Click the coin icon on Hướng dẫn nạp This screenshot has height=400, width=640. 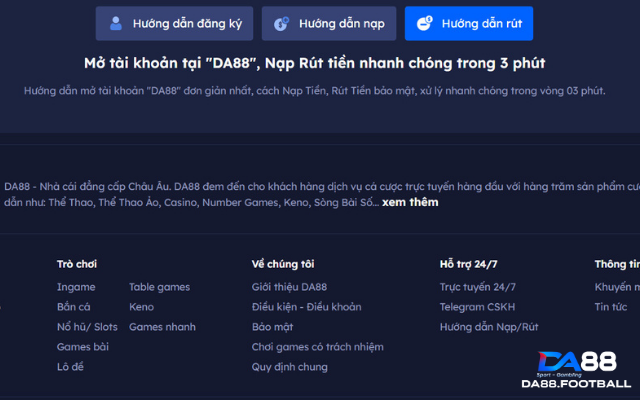[x=281, y=24]
